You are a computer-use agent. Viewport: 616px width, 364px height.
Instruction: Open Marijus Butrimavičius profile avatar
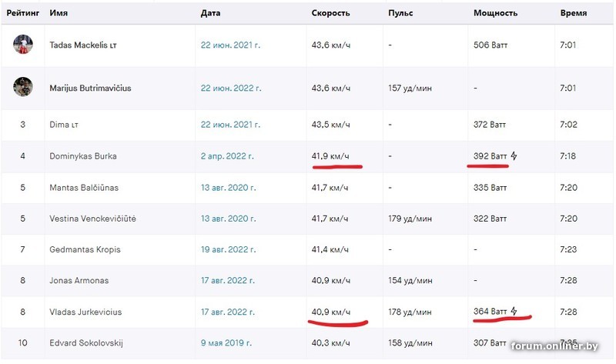tap(23, 87)
